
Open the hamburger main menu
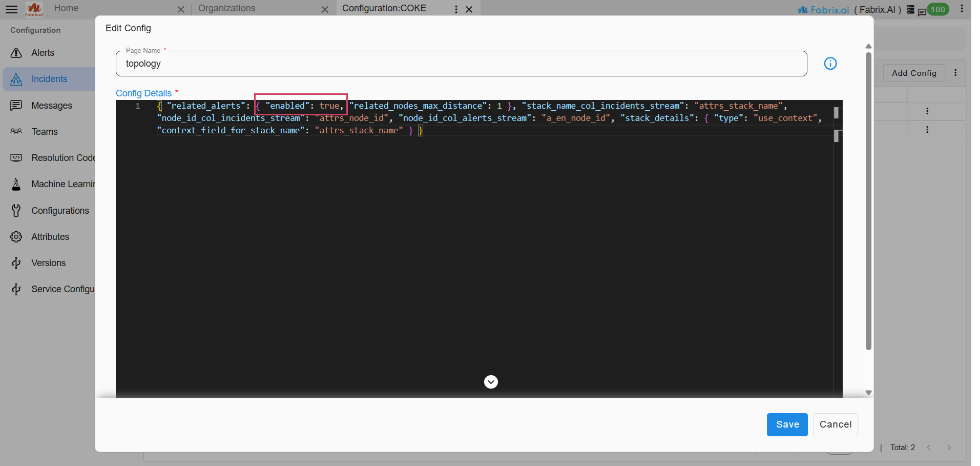click(11, 9)
